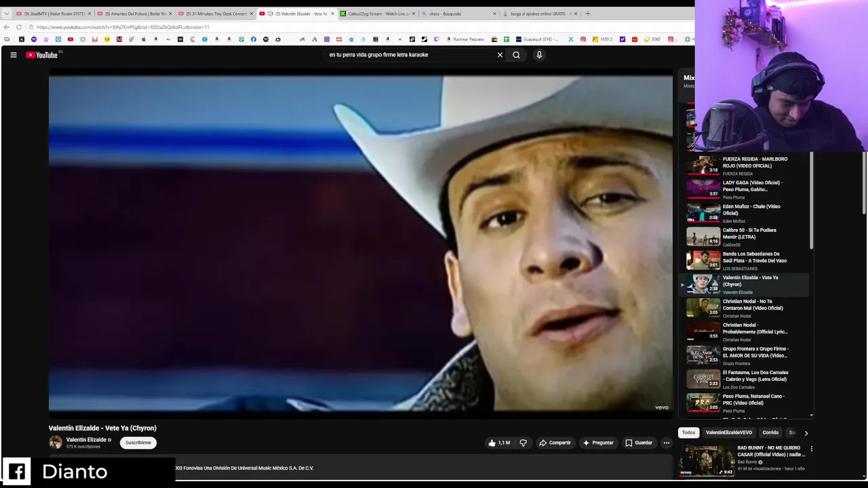The height and width of the screenshot is (488, 868).
Task: Click the YouTube logo to go home
Action: click(x=42, y=55)
